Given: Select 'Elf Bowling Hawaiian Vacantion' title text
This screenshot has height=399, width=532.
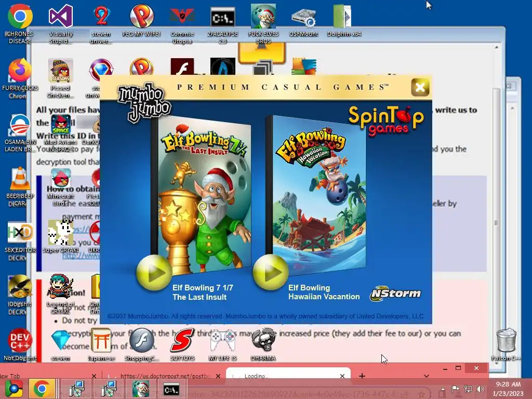Looking at the screenshot, I should tap(324, 292).
